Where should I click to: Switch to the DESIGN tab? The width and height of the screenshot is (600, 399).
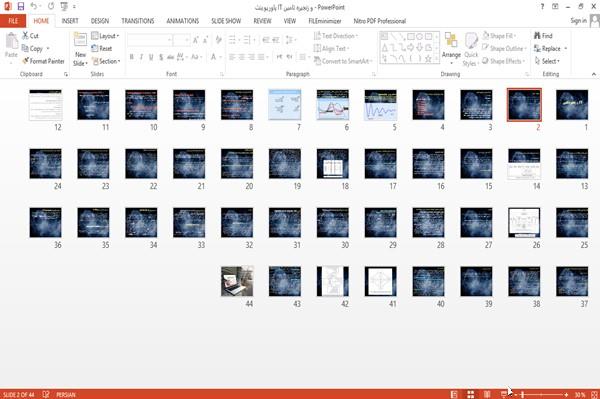[x=100, y=21]
